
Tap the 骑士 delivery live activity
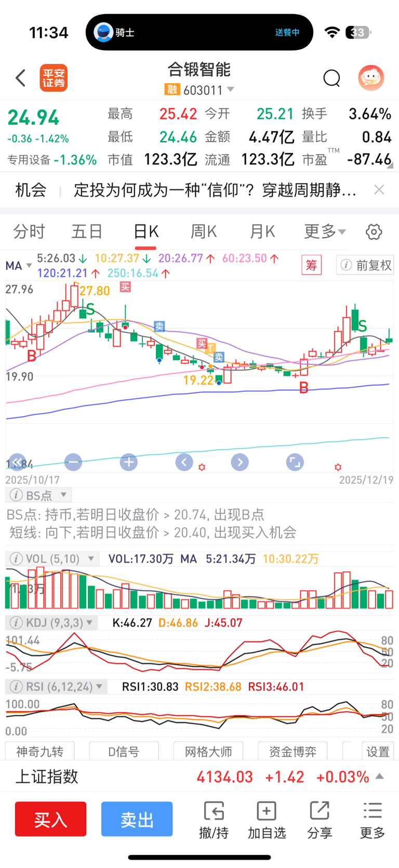pos(199,32)
